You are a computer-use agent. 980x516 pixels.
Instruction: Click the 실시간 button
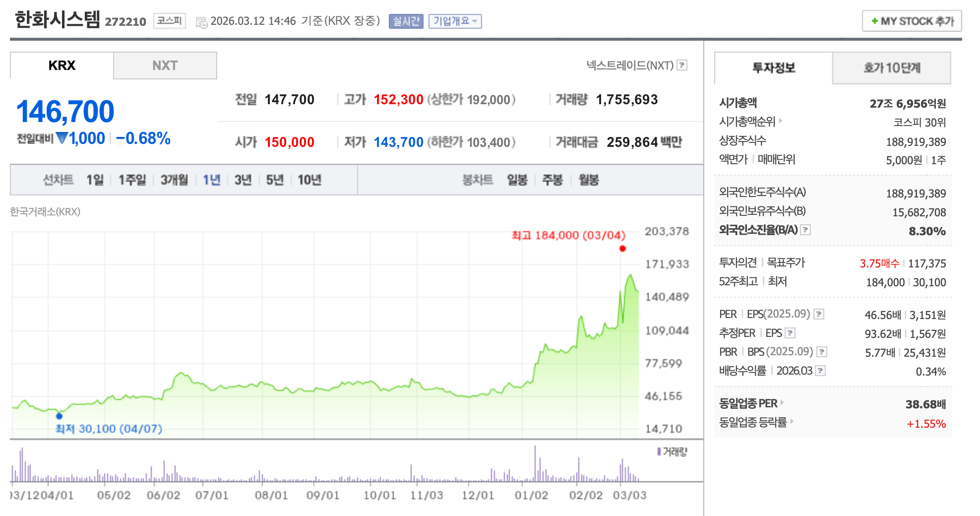pos(406,21)
